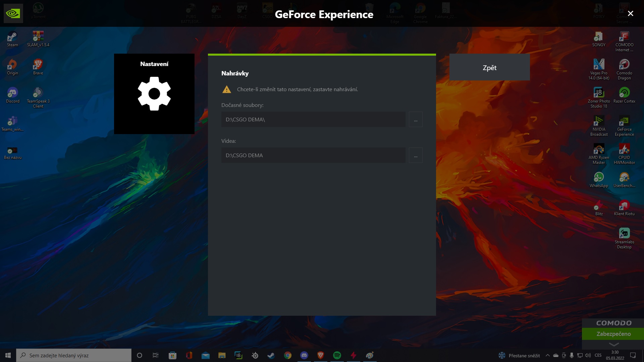Open Zoner Photo Studio 18 shortcut
This screenshot has height=362, width=644.
[599, 98]
